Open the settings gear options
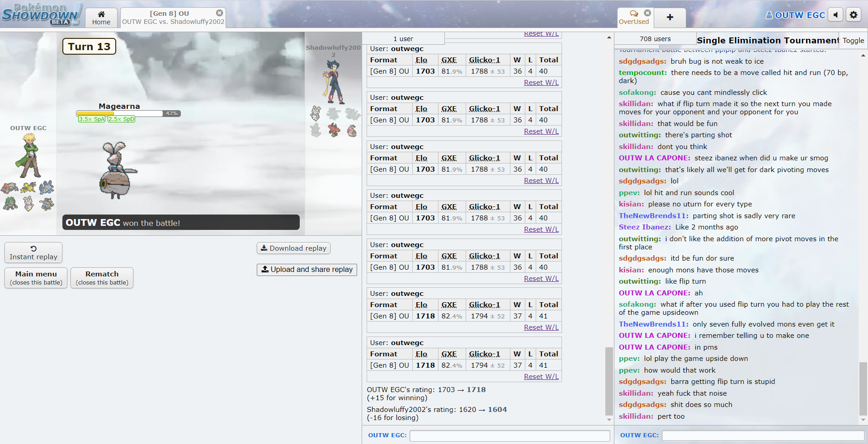This screenshot has width=868, height=444. point(853,15)
